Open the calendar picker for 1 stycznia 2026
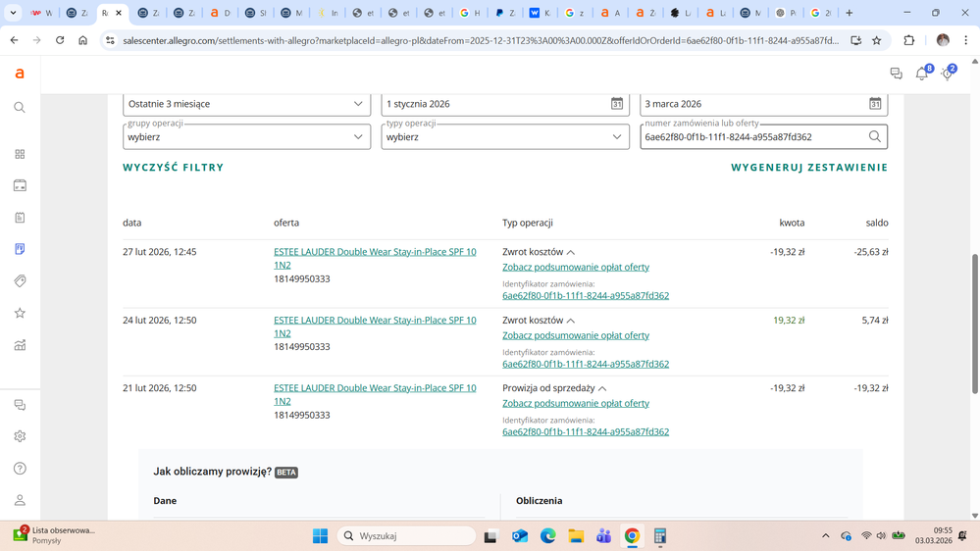Viewport: 980px width, 551px height. 617,104
